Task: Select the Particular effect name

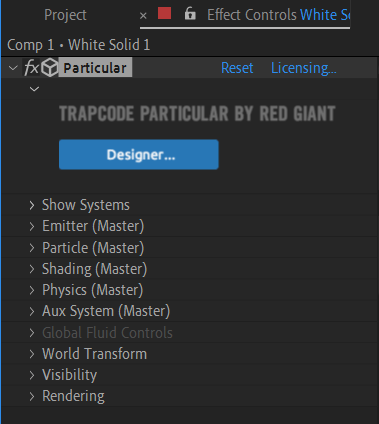Action: pos(95,68)
